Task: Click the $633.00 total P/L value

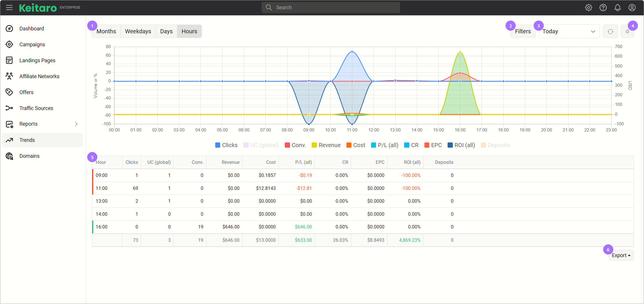Action: 303,240
